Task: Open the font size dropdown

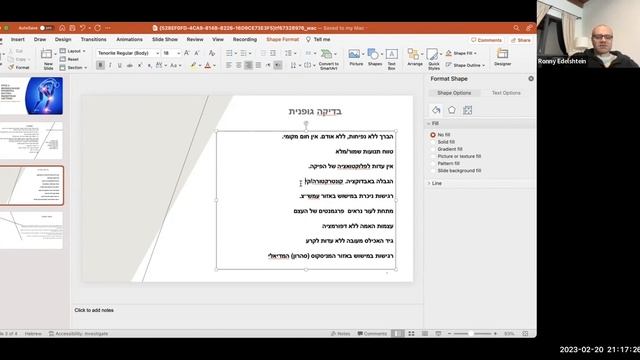Action: [178, 53]
